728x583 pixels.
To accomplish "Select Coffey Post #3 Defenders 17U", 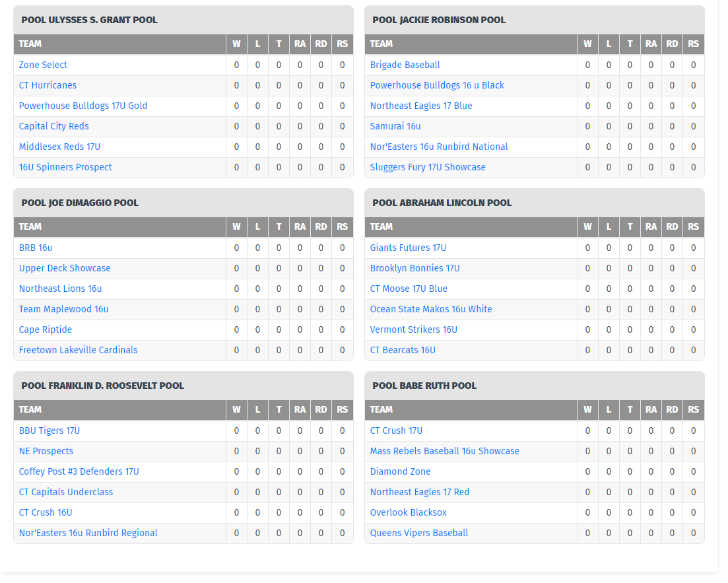I will [x=79, y=471].
